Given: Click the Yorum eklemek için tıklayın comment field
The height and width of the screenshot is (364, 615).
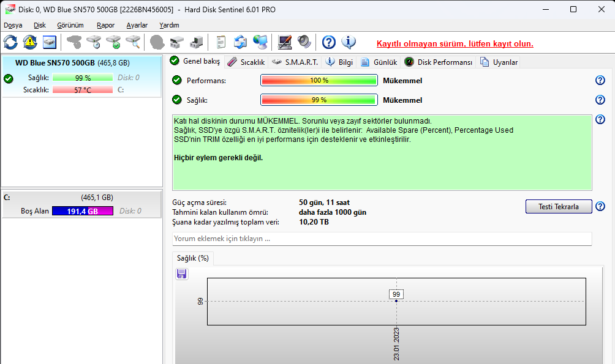Looking at the screenshot, I should point(382,239).
